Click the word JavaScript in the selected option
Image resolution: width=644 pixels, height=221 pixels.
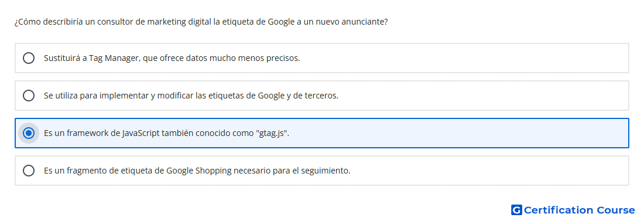(x=141, y=133)
